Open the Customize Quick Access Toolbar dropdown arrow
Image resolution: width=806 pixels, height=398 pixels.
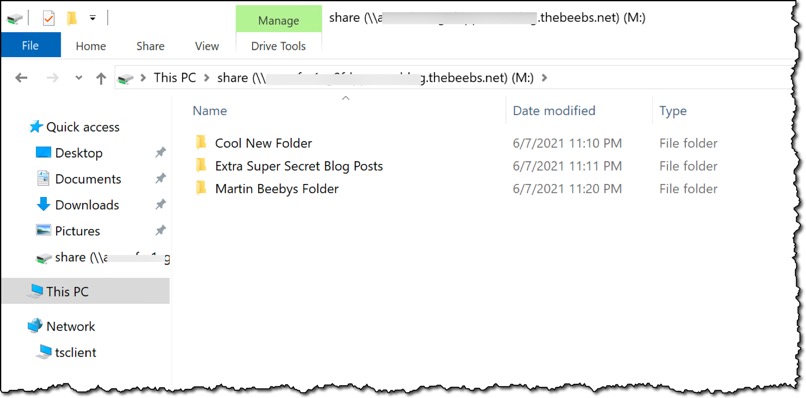93,18
